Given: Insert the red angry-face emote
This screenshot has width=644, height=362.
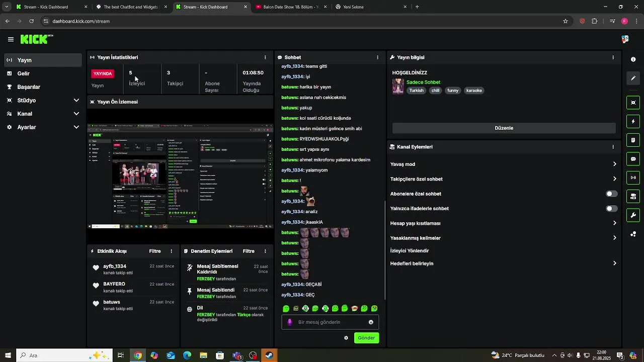Looking at the screenshot, I should coord(354,308).
